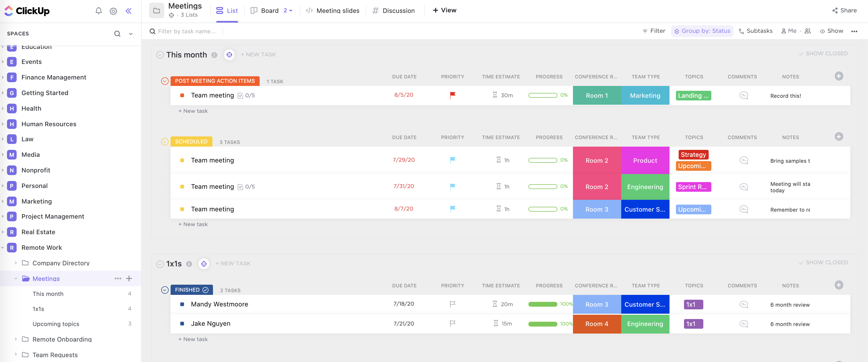Click + New task under Scheduled group
Image resolution: width=868 pixels, height=362 pixels.
[x=193, y=224]
